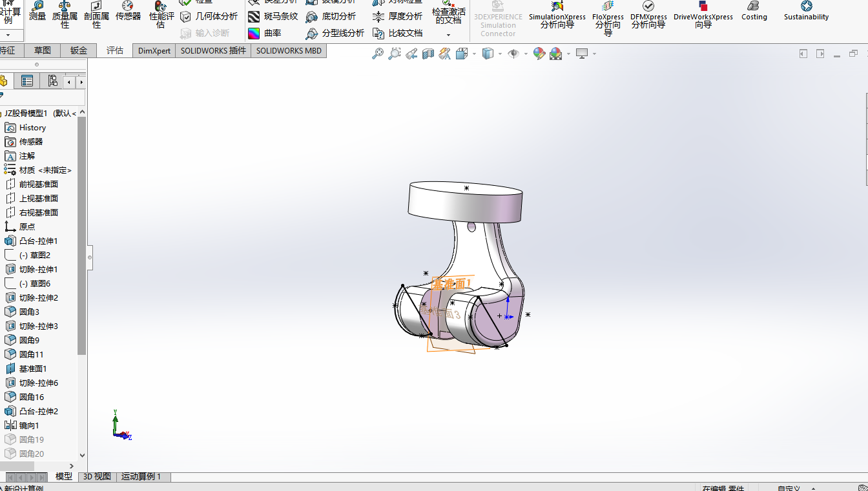Click Previous View icon
This screenshot has height=491, width=868.
[x=411, y=54]
